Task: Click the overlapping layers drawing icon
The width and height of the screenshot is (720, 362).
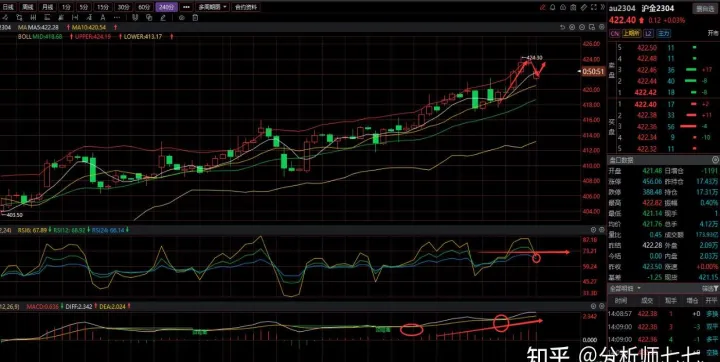Action: (x=149, y=17)
